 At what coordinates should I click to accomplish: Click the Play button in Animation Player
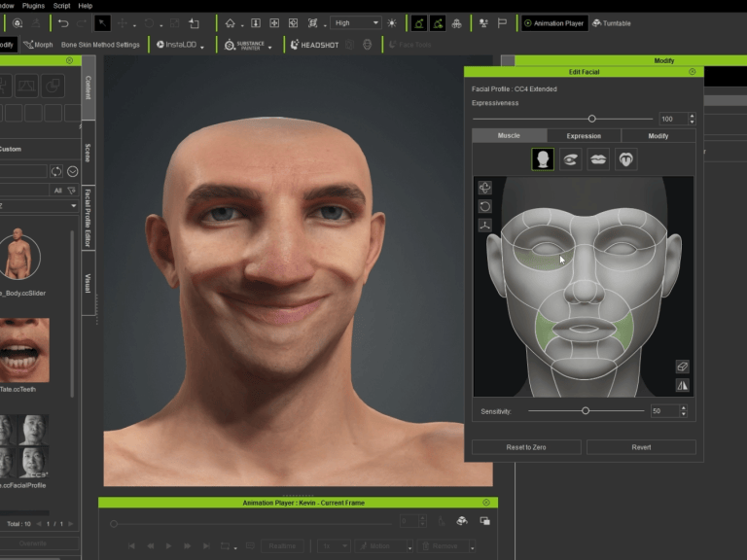[x=168, y=546]
